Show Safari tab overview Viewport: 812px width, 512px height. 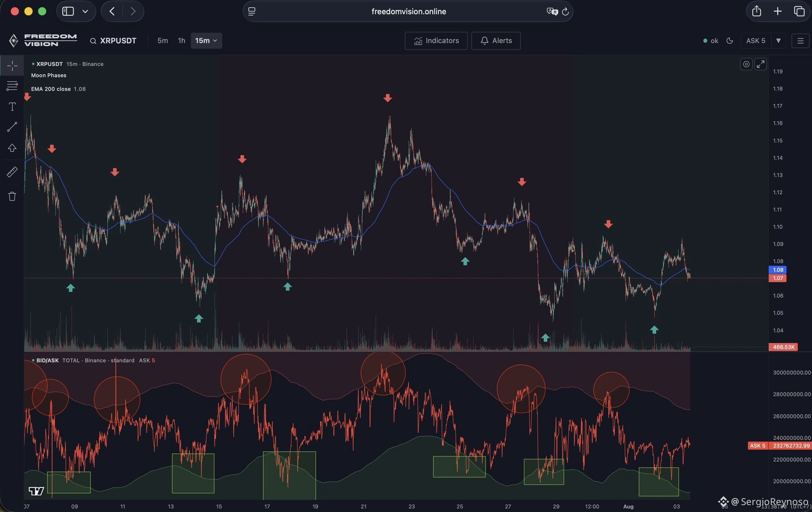799,11
